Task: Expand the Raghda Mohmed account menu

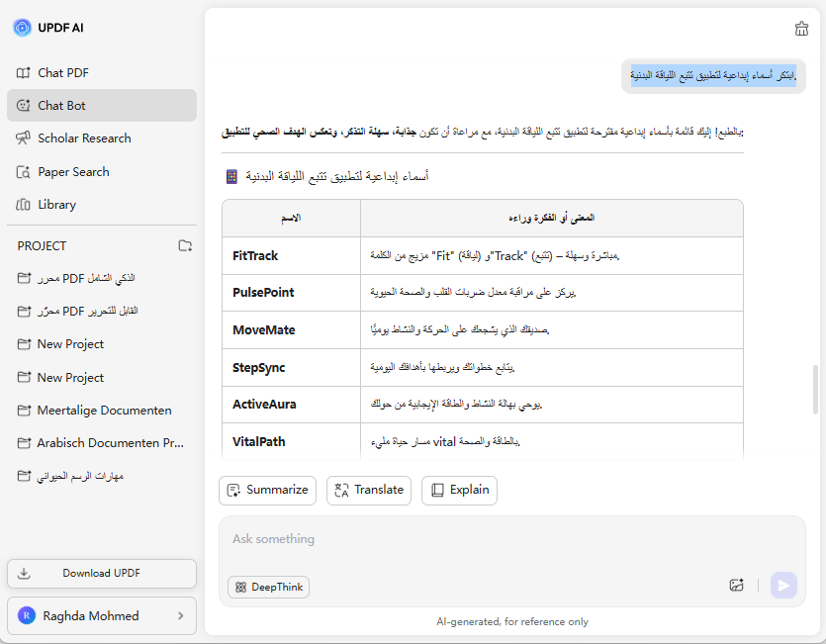Action: tap(101, 615)
